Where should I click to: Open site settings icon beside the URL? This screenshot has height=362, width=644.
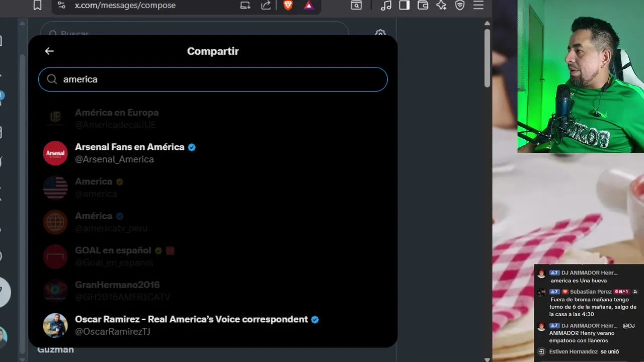tap(61, 5)
